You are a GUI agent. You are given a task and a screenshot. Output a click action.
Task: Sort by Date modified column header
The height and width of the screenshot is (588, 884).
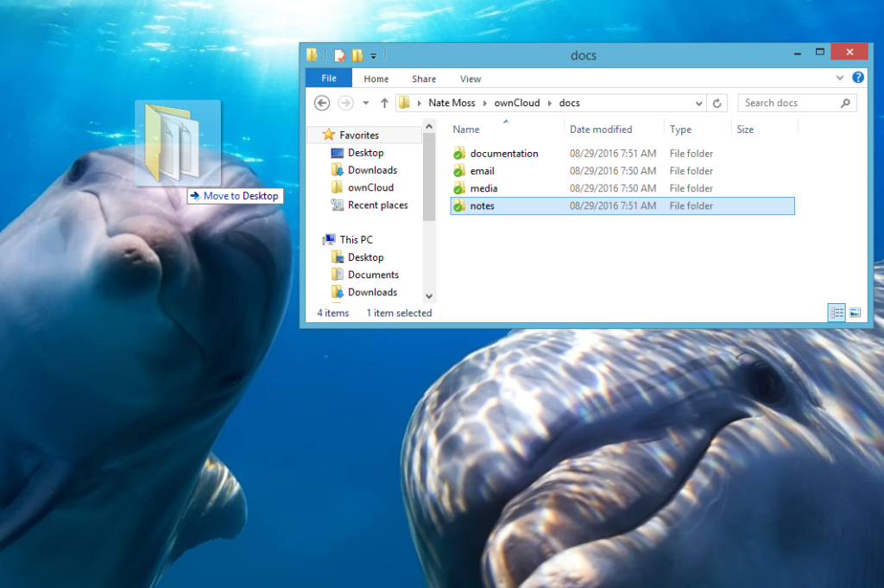click(601, 130)
